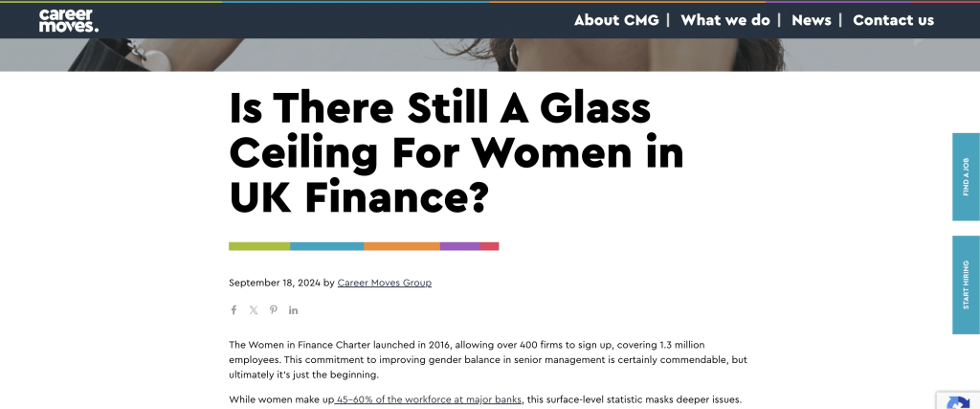Viewport: 980px width, 409px height.
Task: Open the Career Moves Group author link
Action: 385,284
